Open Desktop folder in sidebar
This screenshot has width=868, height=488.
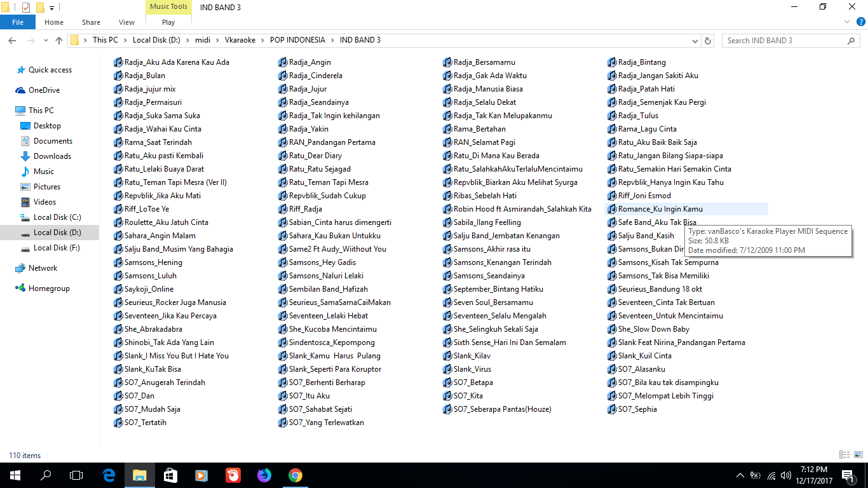click(47, 126)
